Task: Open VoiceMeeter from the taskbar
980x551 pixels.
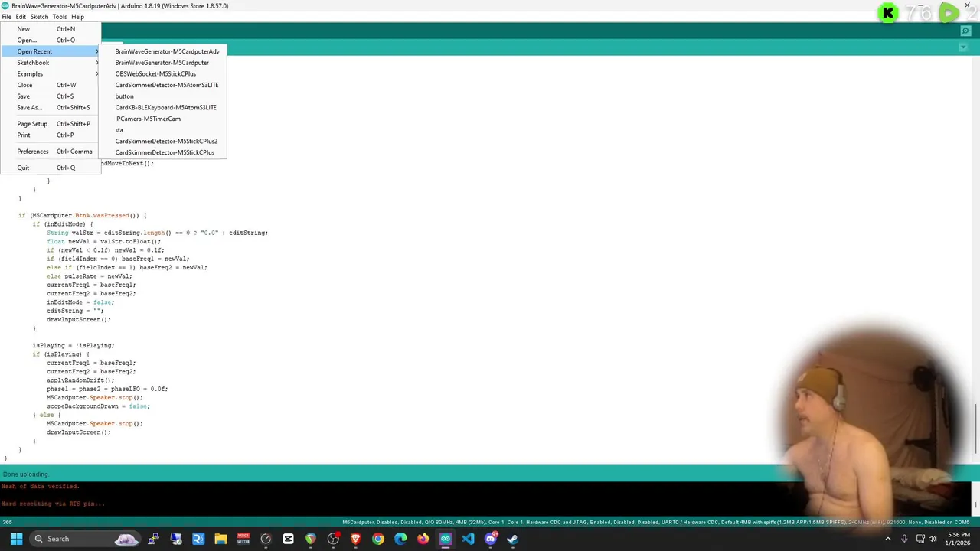Action: tap(243, 539)
